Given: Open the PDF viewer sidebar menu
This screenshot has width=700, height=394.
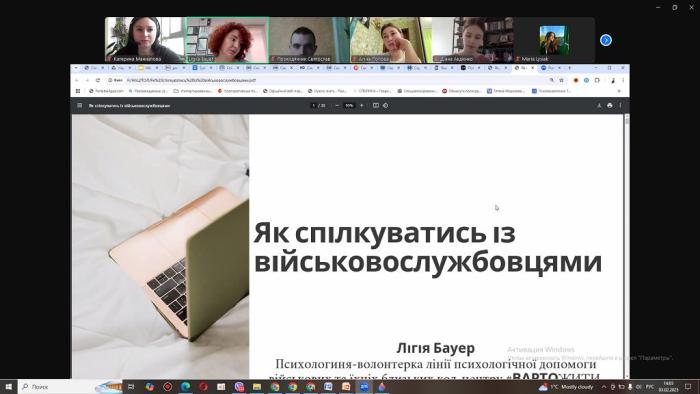Looking at the screenshot, I should pos(79,106).
